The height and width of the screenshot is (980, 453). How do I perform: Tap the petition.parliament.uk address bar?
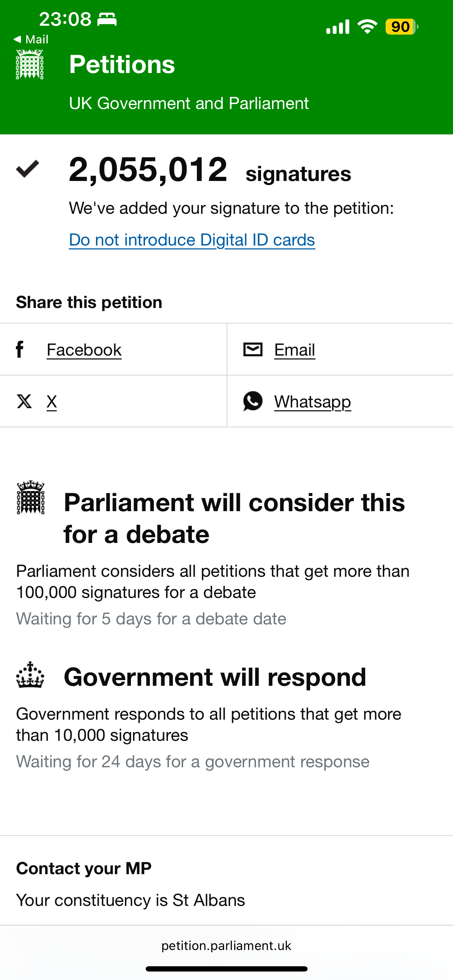click(x=226, y=946)
